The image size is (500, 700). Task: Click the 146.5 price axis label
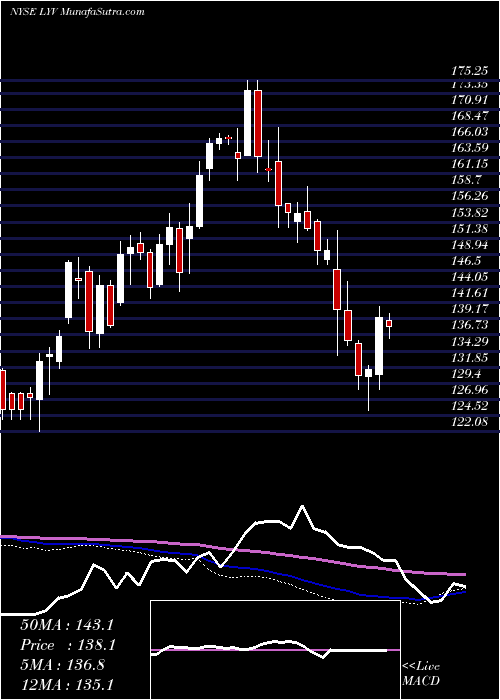point(466,261)
